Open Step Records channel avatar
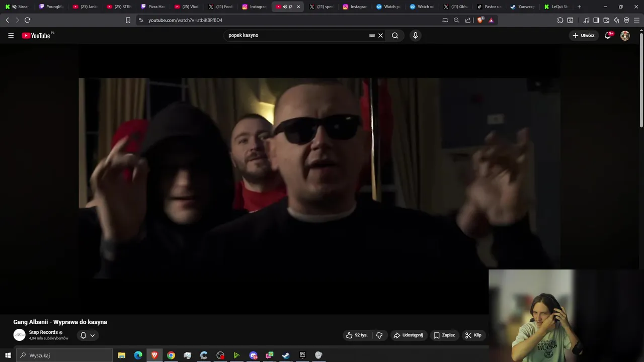The width and height of the screenshot is (644, 362). (x=19, y=335)
